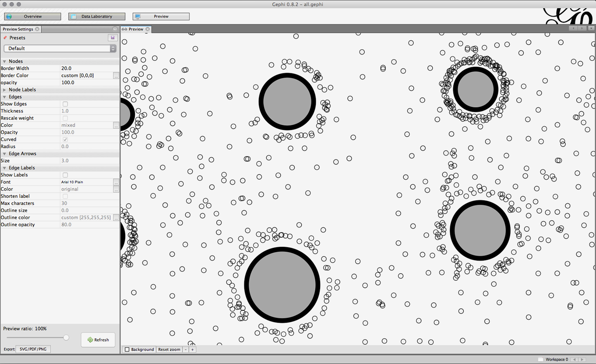Image resolution: width=596 pixels, height=364 pixels.
Task: Click the save preset floppy disk icon
Action: pos(112,38)
